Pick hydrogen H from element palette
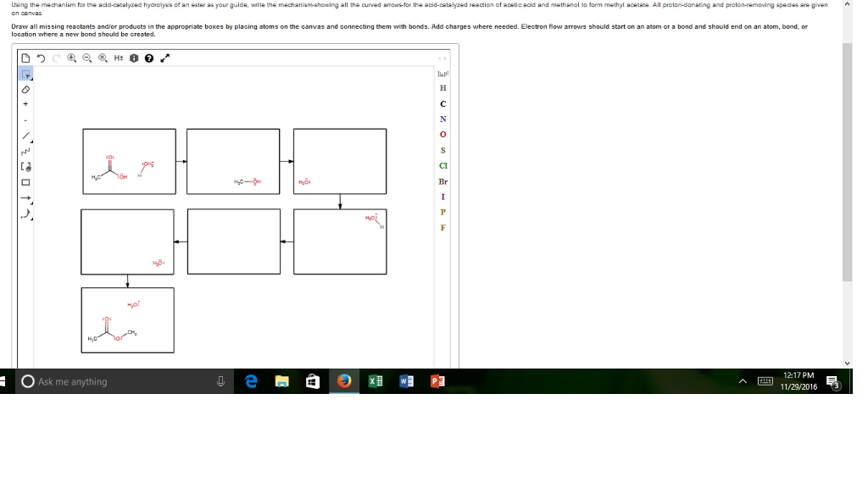The image size is (868, 488). coord(442,88)
